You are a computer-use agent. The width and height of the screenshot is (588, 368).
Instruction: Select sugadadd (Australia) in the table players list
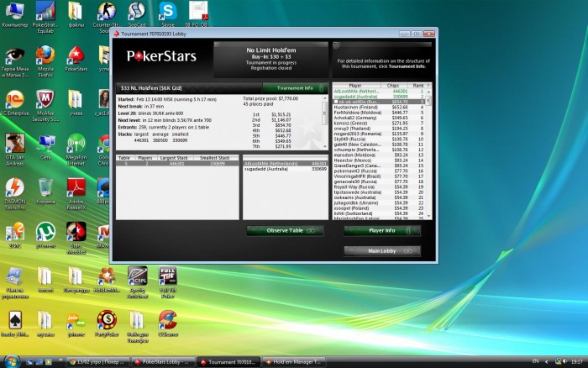(286, 169)
